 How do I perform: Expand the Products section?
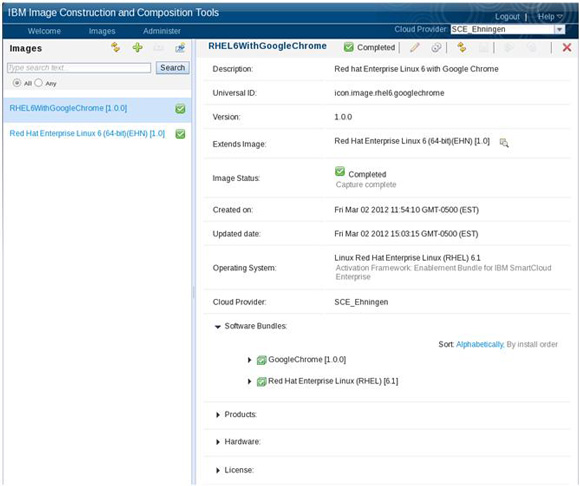pos(218,415)
